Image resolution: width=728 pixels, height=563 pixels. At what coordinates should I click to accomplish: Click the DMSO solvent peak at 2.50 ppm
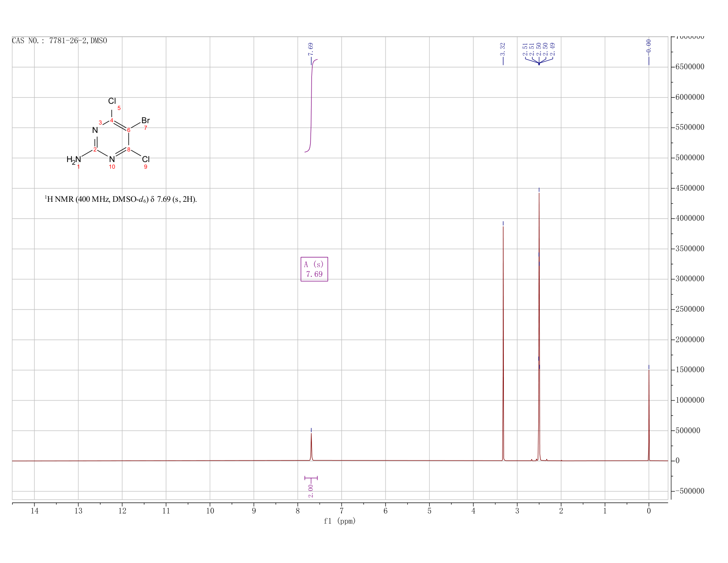click(x=539, y=327)
